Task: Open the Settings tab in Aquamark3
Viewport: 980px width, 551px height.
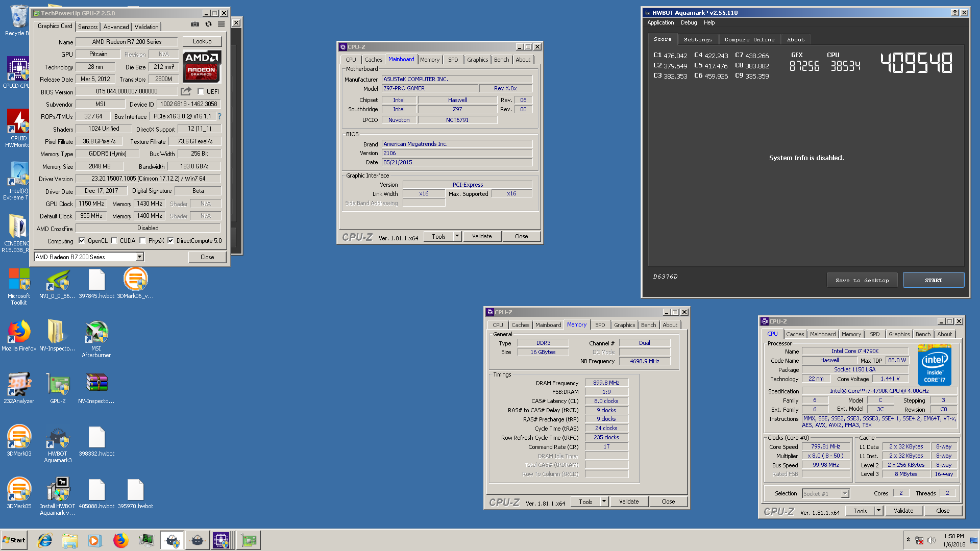Action: coord(698,39)
